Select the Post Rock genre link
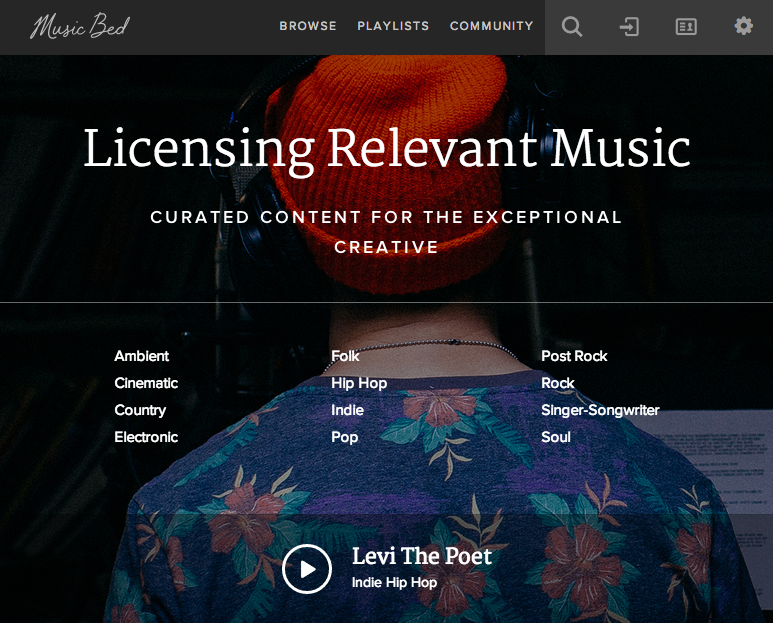The image size is (773, 623). [x=574, y=356]
